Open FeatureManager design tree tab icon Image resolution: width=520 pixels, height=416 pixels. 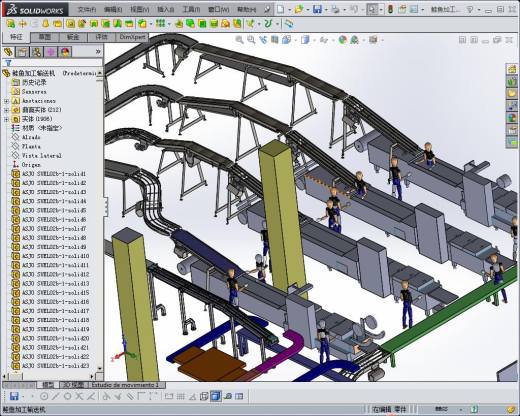coord(9,52)
